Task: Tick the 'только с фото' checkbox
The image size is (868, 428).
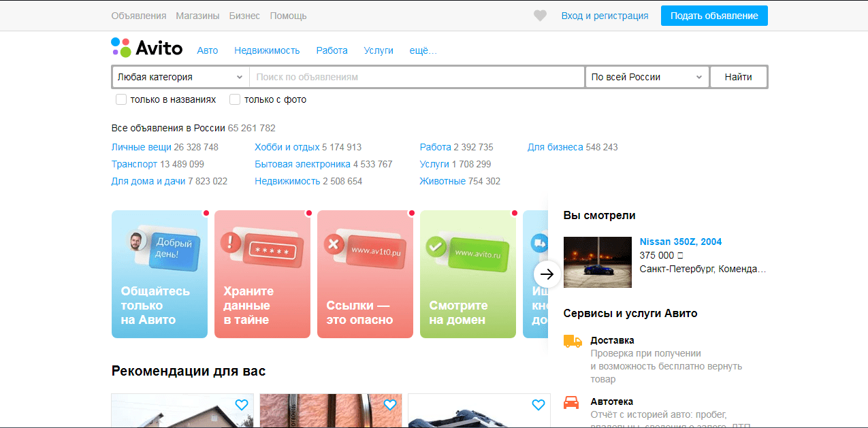Action: [235, 99]
